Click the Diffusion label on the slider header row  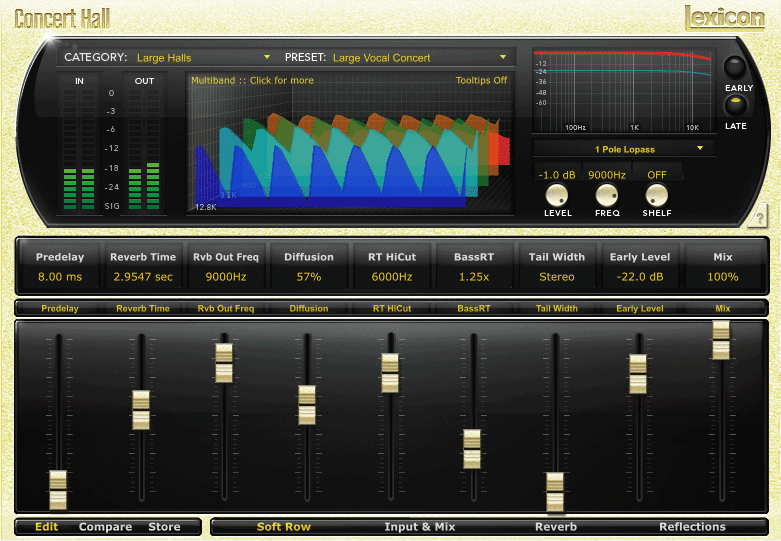click(309, 308)
